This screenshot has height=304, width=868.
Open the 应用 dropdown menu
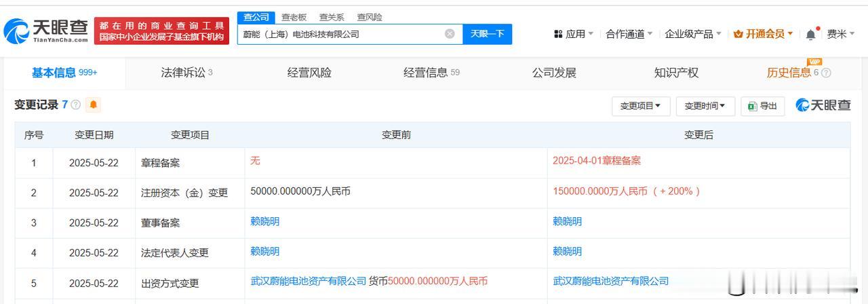pyautogui.click(x=573, y=34)
